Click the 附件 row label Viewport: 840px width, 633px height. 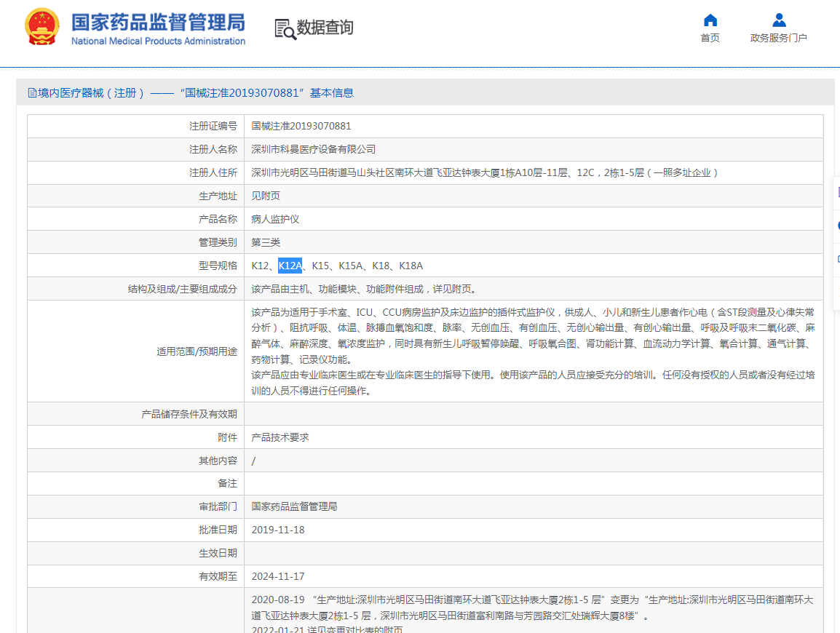[228, 437]
